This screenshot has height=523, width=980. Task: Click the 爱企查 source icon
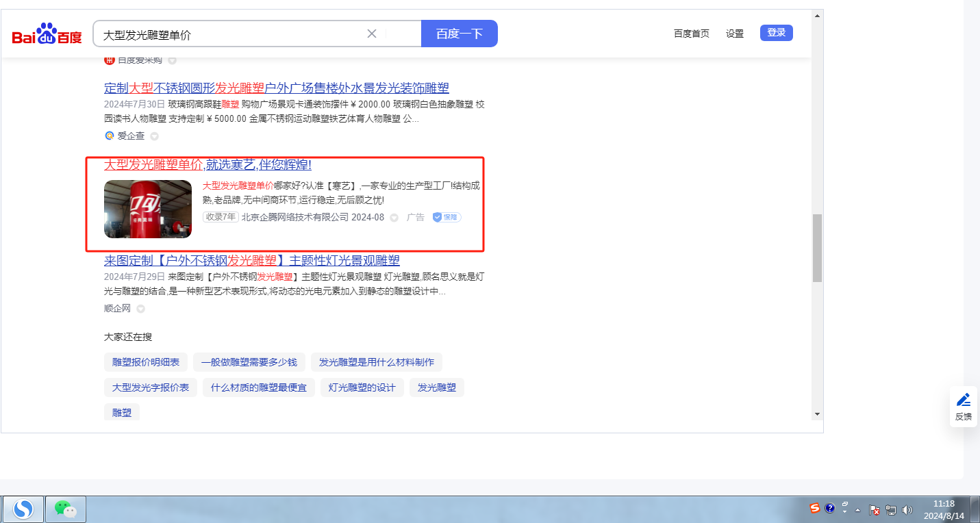(x=109, y=136)
